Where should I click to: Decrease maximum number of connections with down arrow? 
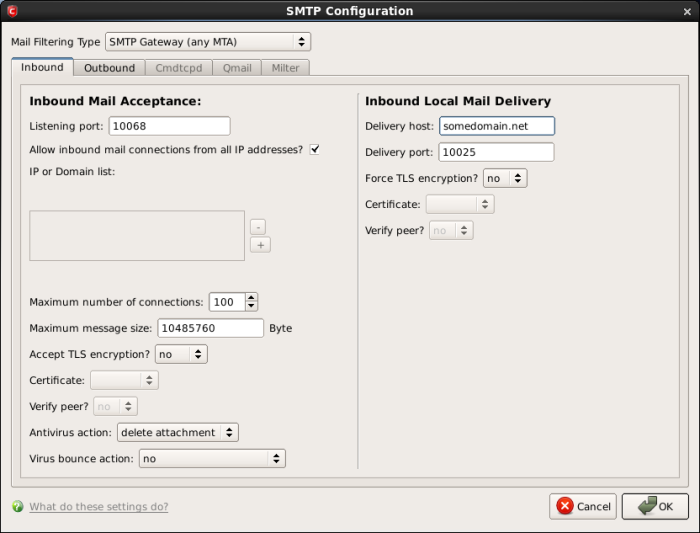coord(251,306)
